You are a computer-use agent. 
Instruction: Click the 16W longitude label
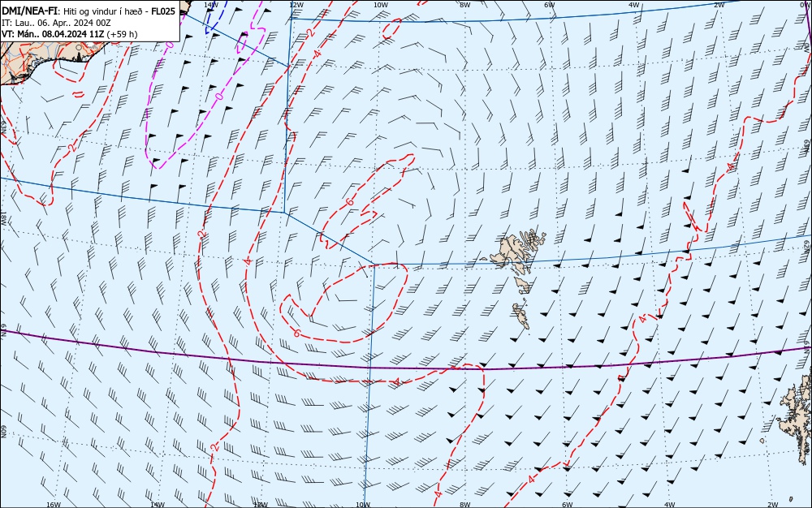pos(54,505)
